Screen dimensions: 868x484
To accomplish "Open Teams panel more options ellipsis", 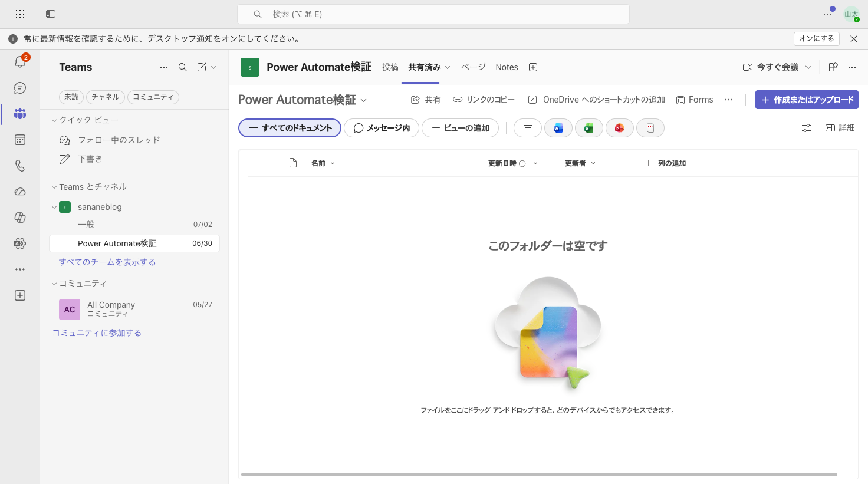I will [164, 67].
